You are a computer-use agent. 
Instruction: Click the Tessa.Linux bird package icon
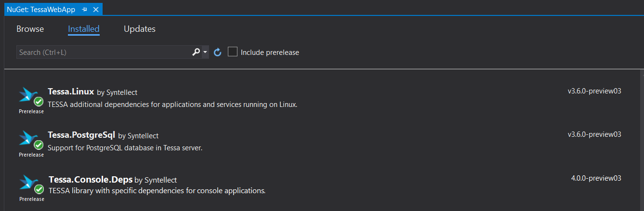pos(28,96)
